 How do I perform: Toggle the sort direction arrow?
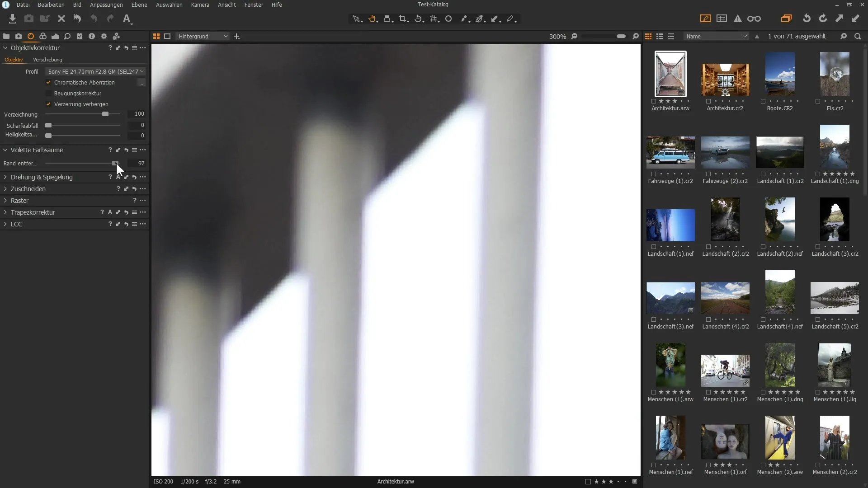tap(757, 36)
